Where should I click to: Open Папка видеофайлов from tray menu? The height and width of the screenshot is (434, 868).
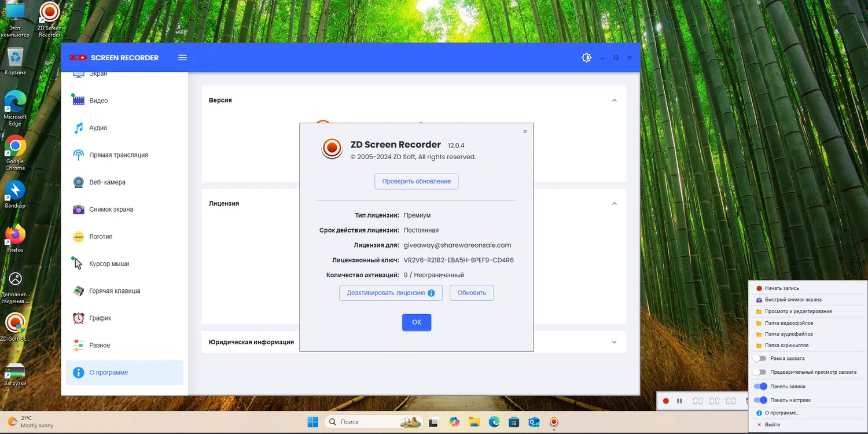pos(808,323)
